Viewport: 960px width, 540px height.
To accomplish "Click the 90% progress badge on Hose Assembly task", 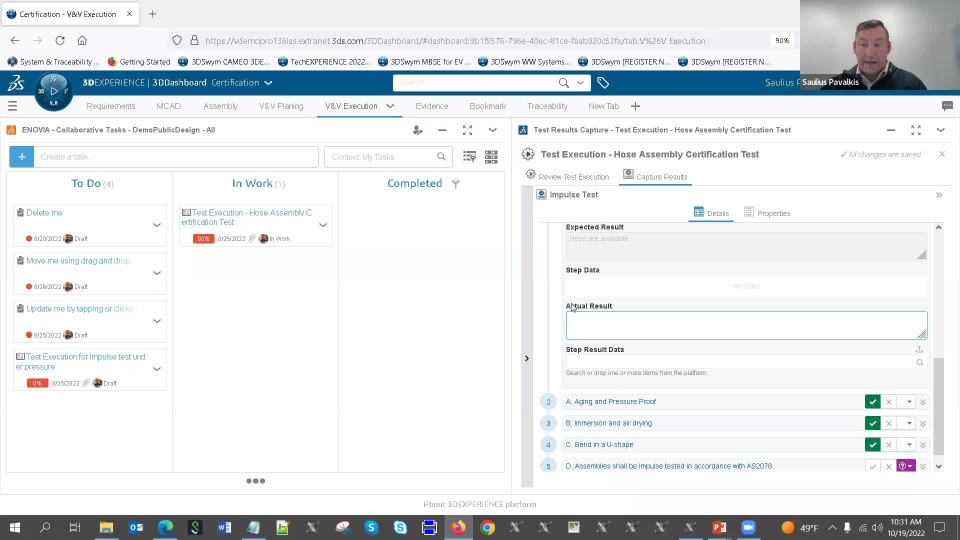I will 203,238.
